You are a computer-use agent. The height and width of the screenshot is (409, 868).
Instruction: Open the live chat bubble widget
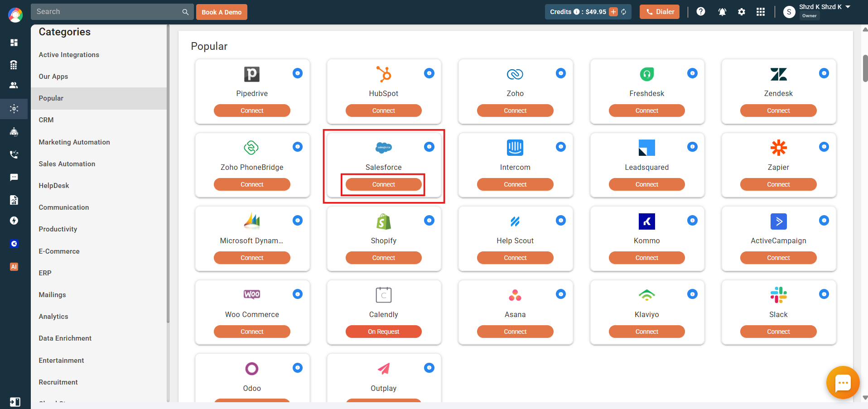click(843, 383)
